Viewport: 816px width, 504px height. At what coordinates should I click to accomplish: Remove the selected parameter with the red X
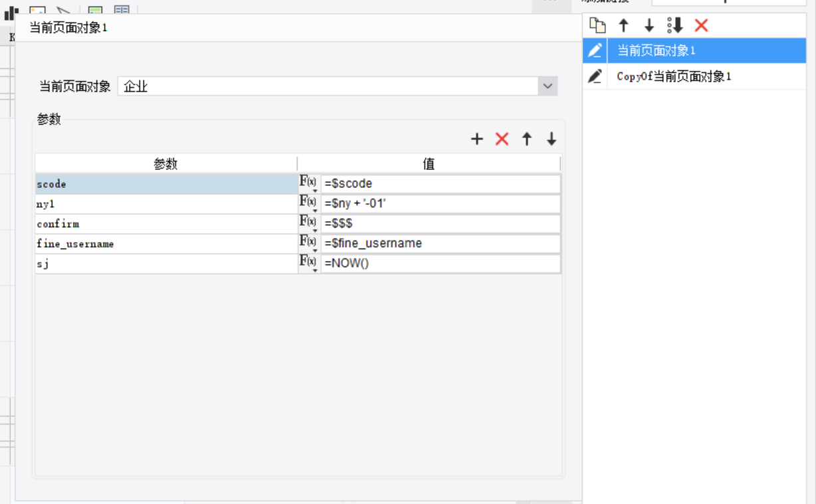[x=502, y=139]
